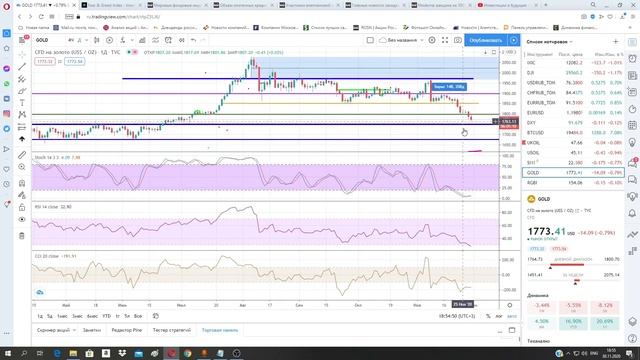Select the crosshair cursor tool
This screenshot has width=640, height=360.
click(x=22, y=54)
